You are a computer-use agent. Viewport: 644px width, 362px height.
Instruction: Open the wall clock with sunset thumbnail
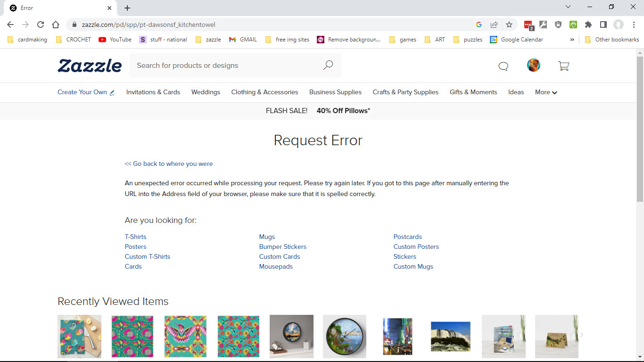tap(291, 337)
